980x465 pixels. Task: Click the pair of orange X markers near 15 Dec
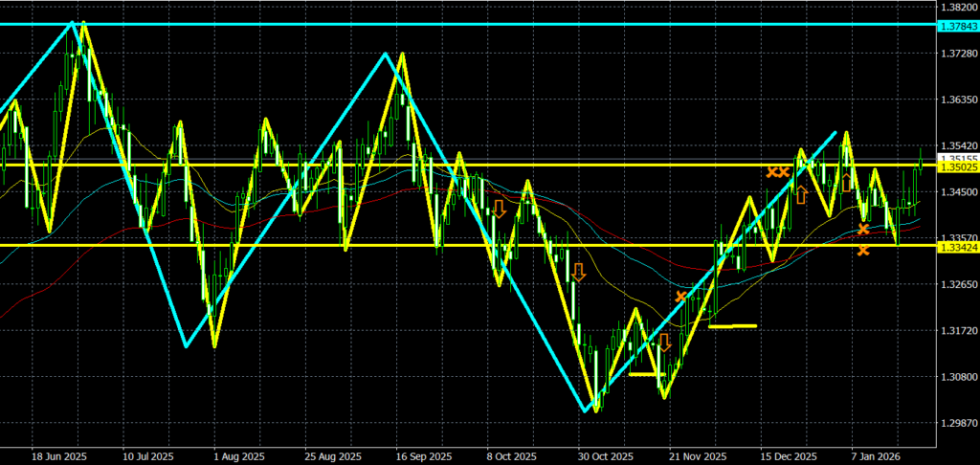pyautogui.click(x=777, y=171)
